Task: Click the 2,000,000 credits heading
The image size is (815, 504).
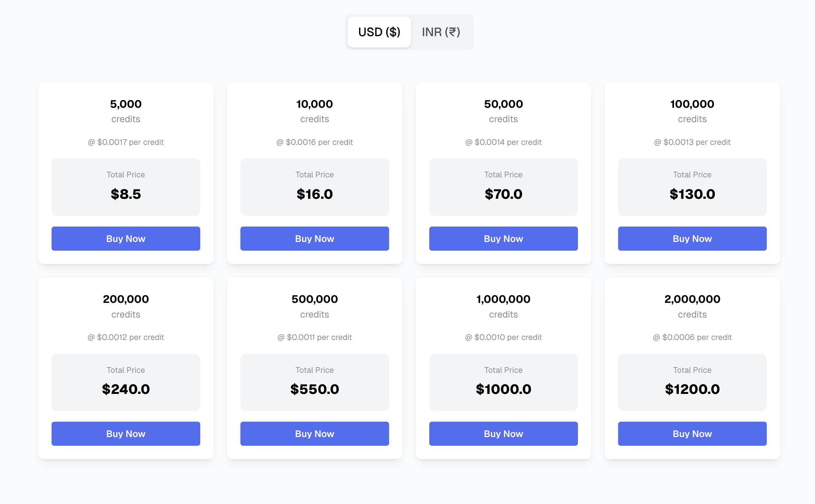Action: (x=692, y=299)
